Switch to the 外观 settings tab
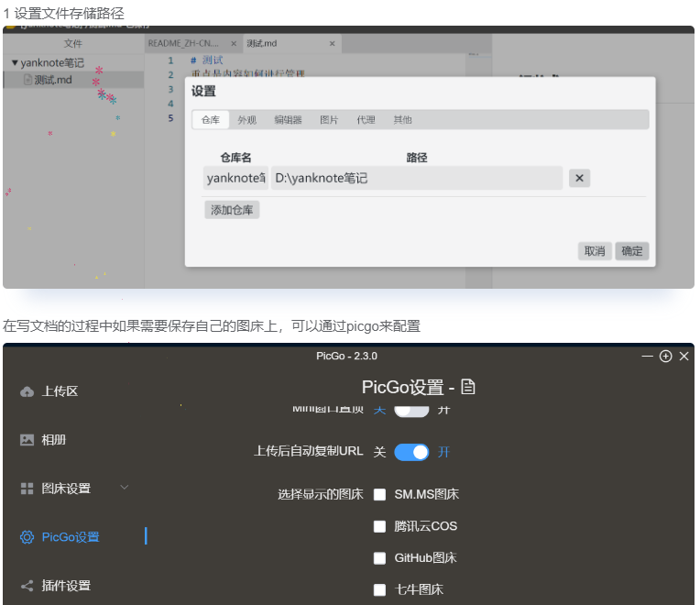This screenshot has height=605, width=700. (x=246, y=120)
